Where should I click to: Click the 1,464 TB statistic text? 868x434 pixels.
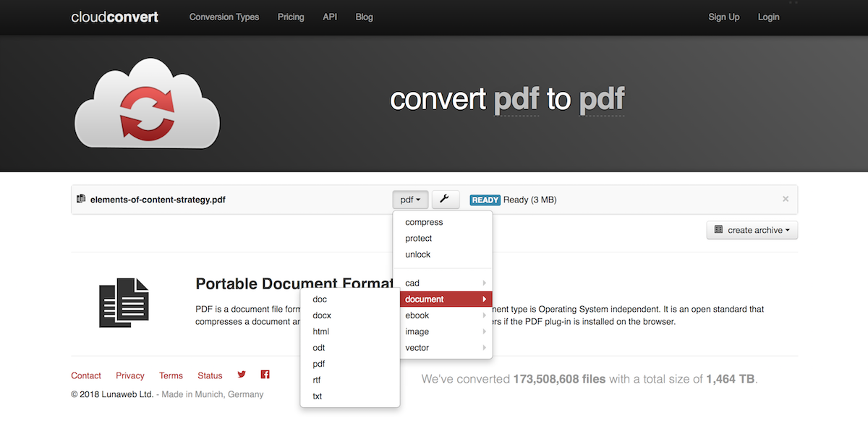pyautogui.click(x=731, y=379)
